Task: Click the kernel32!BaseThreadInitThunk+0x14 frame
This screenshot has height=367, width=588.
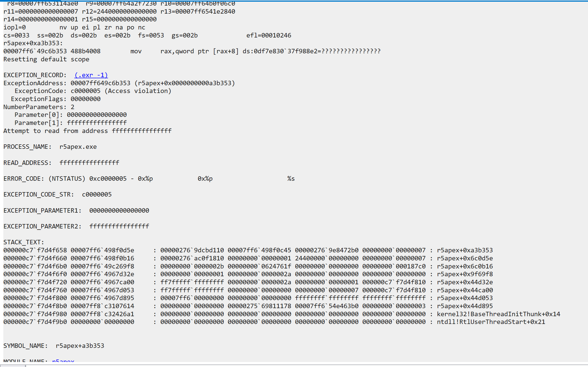Action: [498, 314]
